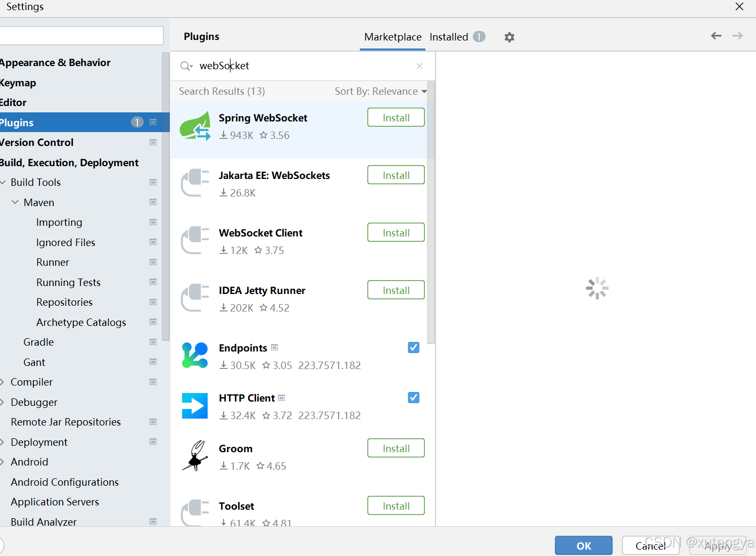This screenshot has height=556, width=756.
Task: Install the Spring WebSocket plugin
Action: click(x=396, y=117)
